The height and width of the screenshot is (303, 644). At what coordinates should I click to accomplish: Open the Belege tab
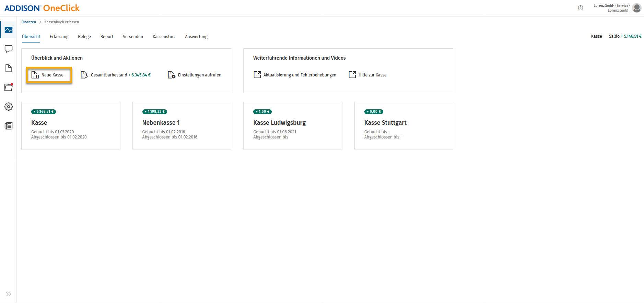tap(84, 37)
